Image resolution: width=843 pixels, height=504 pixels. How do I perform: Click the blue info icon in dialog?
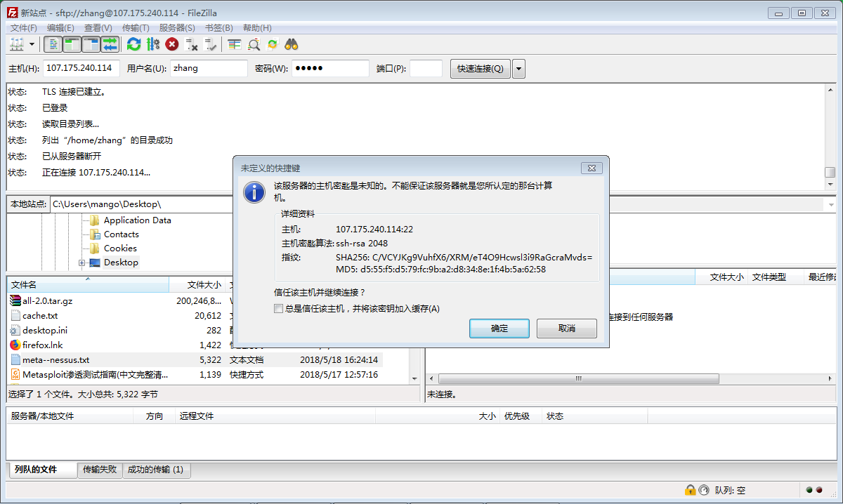[x=254, y=192]
